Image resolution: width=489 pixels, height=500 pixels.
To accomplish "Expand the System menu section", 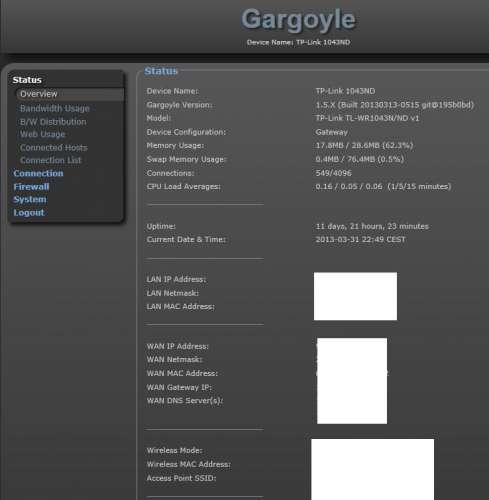I will (x=30, y=200).
